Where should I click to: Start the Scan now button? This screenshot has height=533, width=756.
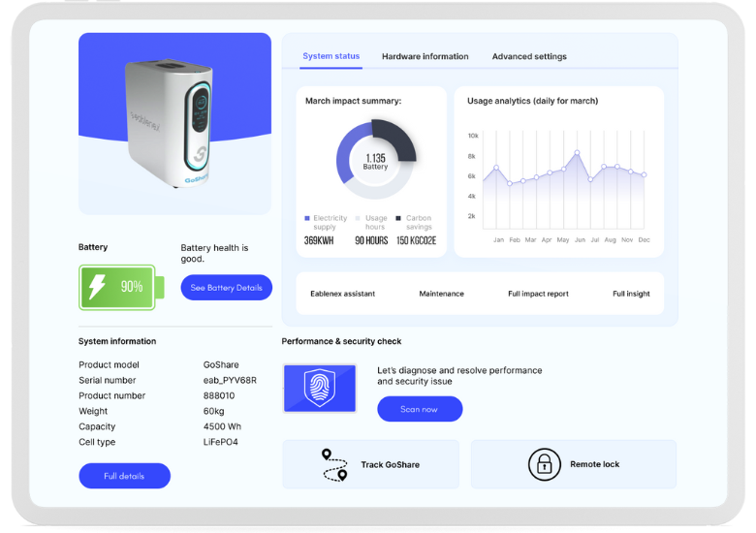pyautogui.click(x=420, y=409)
